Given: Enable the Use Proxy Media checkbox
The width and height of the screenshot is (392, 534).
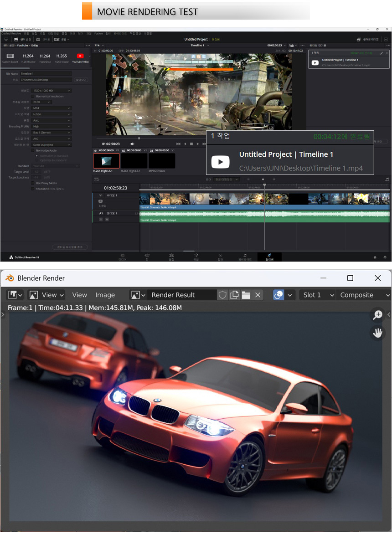Looking at the screenshot, I should pyautogui.click(x=33, y=183).
